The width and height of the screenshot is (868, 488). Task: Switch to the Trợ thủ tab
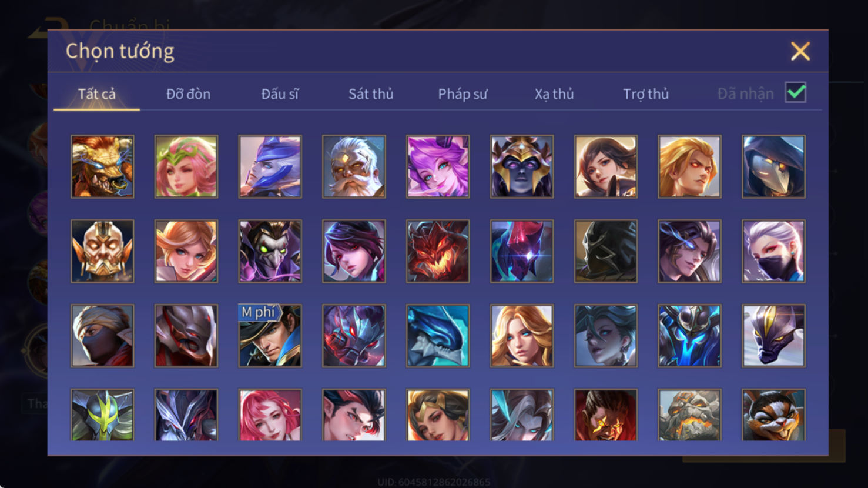tap(646, 94)
